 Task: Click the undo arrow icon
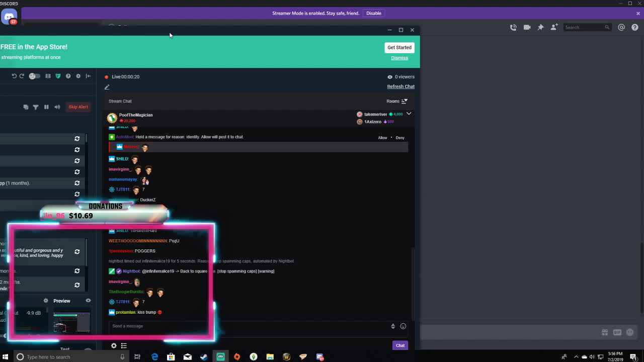(x=14, y=76)
